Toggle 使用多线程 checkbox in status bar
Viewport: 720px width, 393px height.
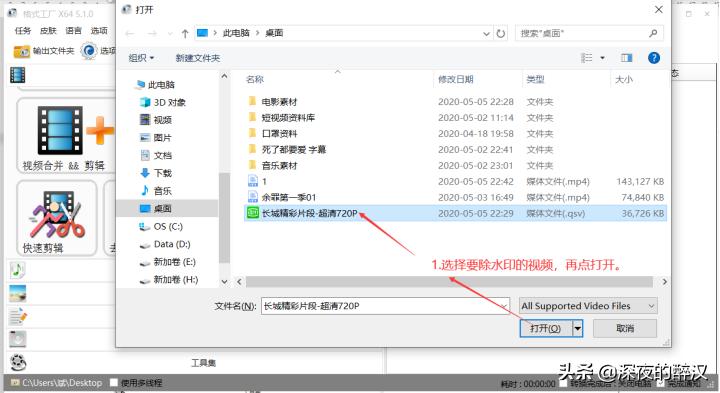point(114,382)
